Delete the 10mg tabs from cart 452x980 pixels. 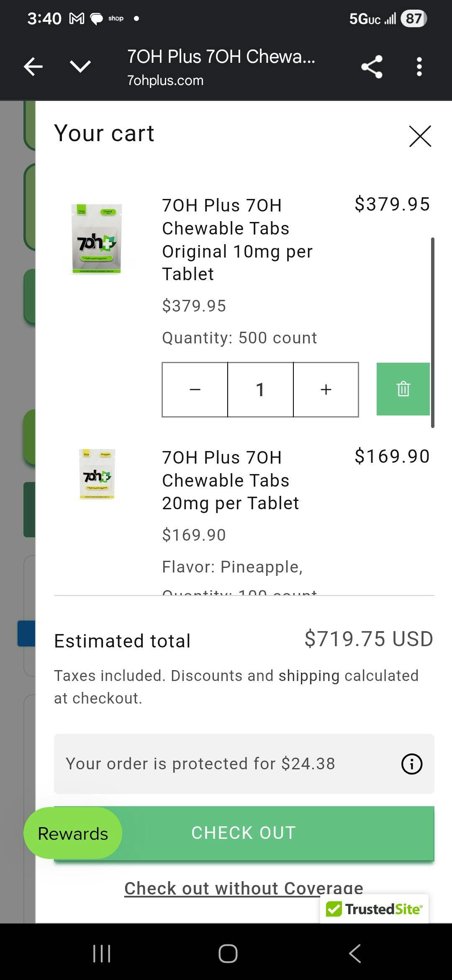403,389
